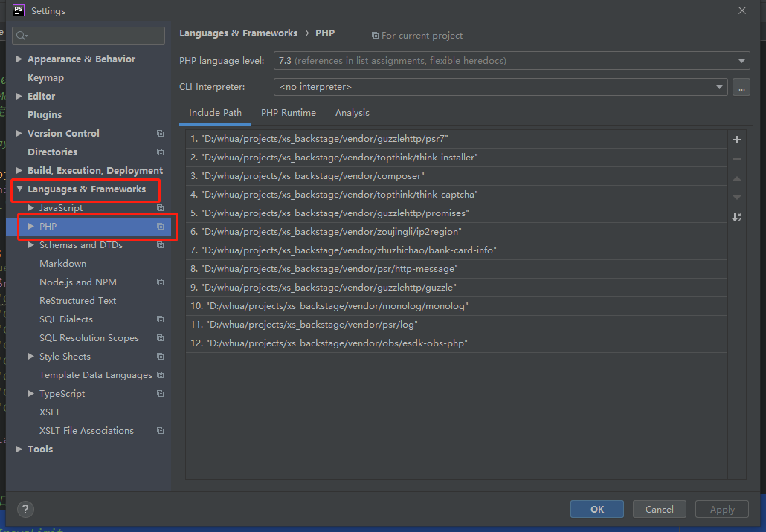Remove the selected include path using the minus icon
This screenshot has height=532, width=766.
pos(736,159)
